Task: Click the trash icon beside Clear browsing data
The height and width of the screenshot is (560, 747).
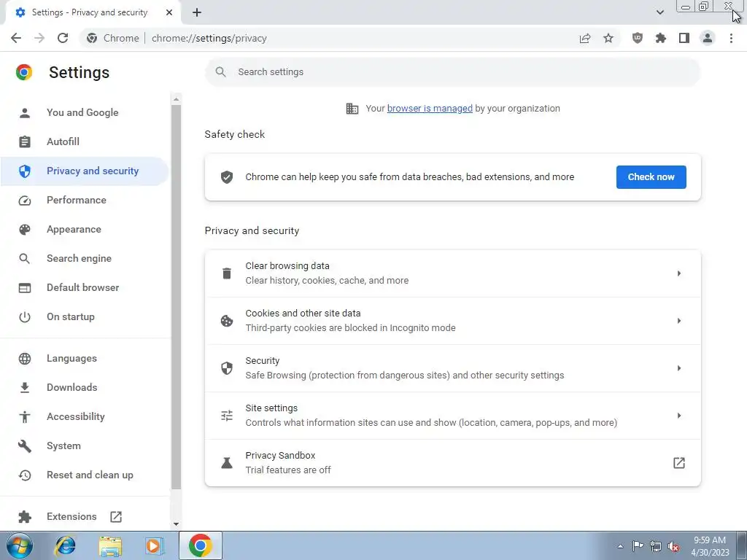Action: click(227, 273)
